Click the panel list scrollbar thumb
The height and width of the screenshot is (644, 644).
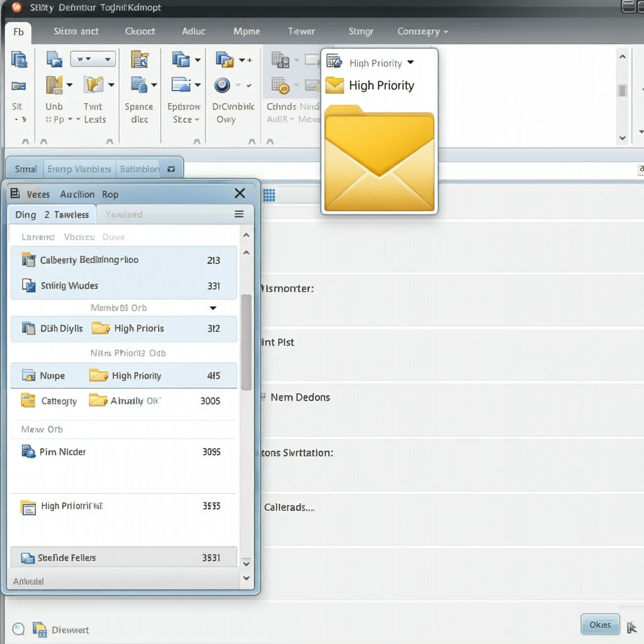pos(246,342)
